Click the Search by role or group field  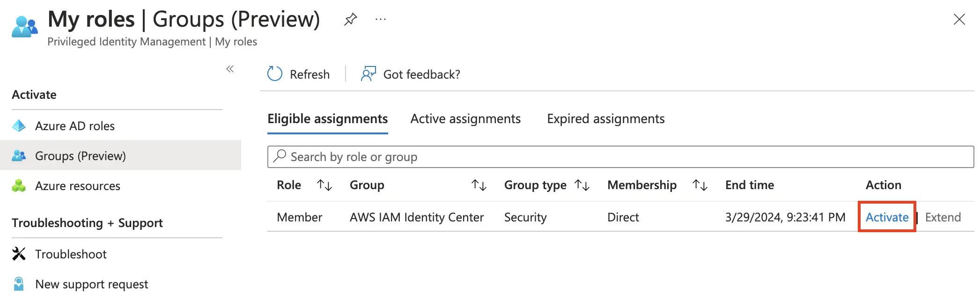(620, 157)
